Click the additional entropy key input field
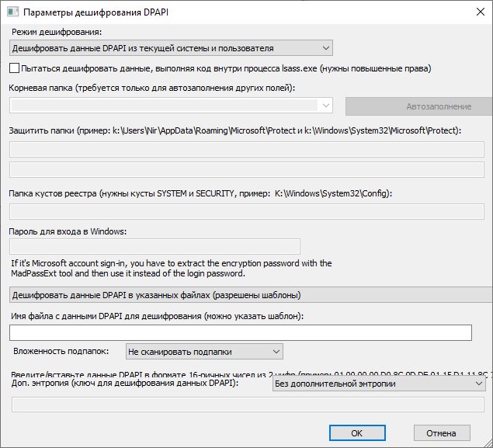493x448 pixels. coord(248,405)
